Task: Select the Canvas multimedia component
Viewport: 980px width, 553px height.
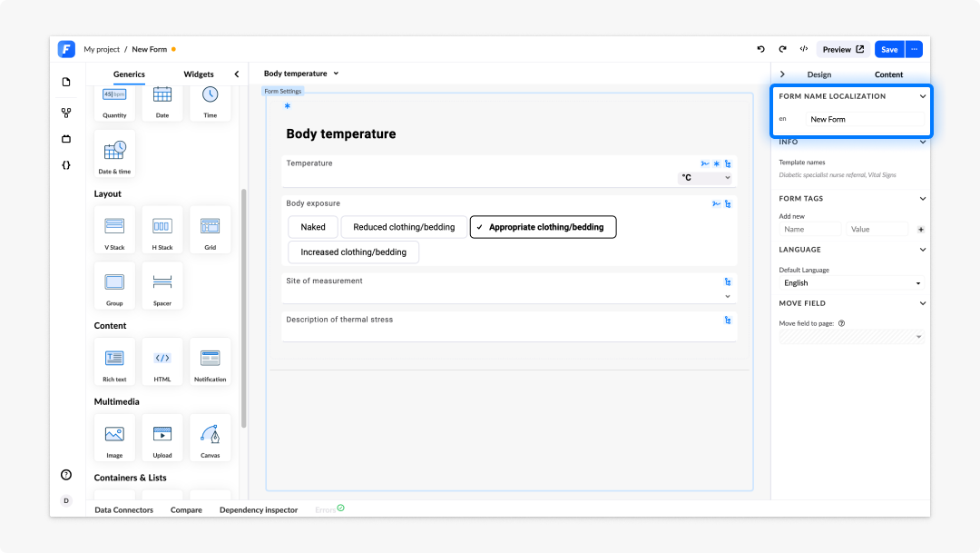Action: 210,438
